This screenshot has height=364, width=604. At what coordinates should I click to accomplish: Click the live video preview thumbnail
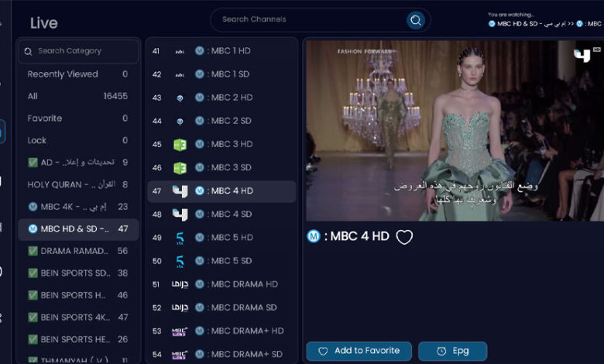454,130
